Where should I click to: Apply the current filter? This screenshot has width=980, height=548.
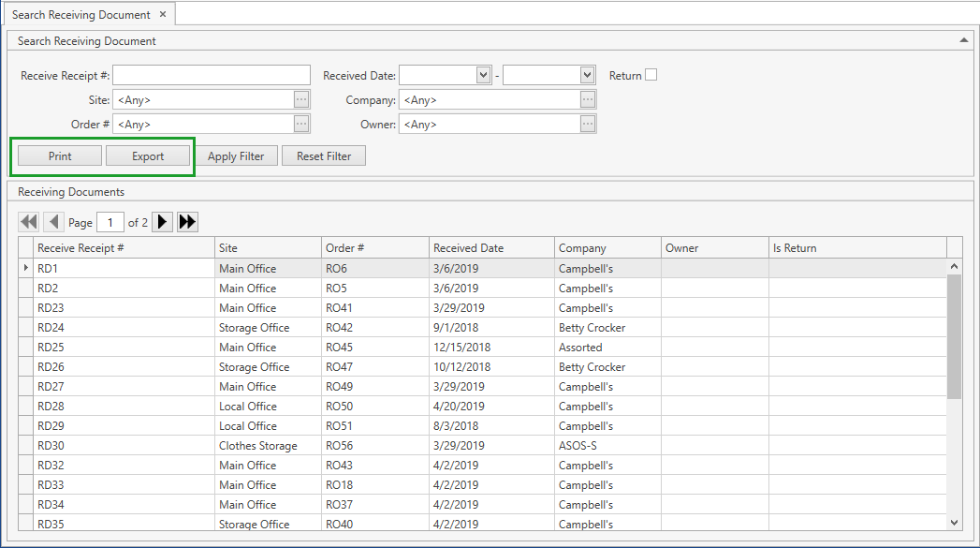[x=237, y=156]
